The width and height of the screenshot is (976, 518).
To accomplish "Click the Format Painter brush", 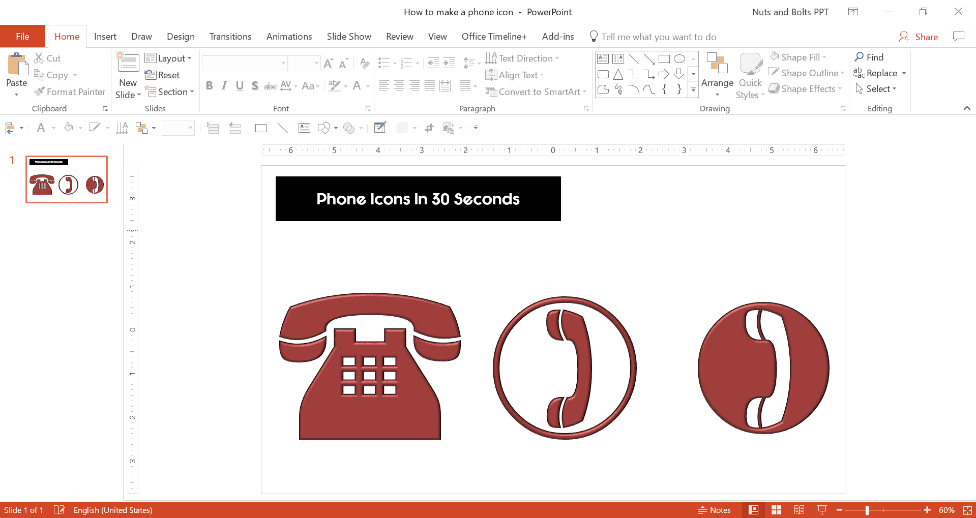I will (39, 92).
